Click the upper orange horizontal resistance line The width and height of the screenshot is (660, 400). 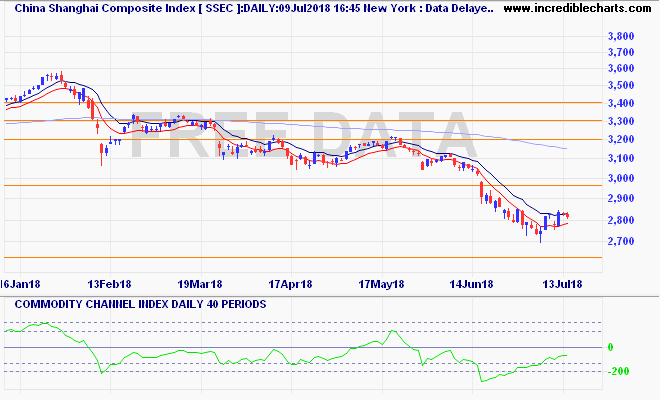click(300, 103)
